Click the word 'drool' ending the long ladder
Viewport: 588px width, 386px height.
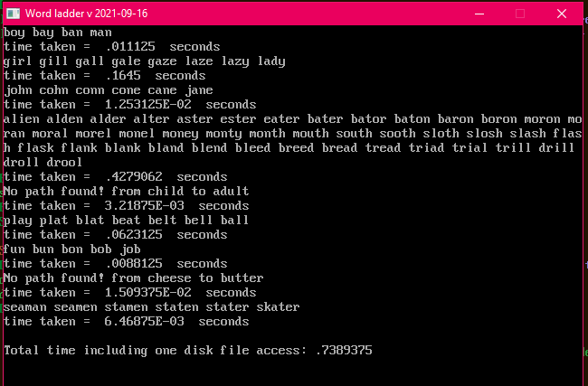[64, 163]
